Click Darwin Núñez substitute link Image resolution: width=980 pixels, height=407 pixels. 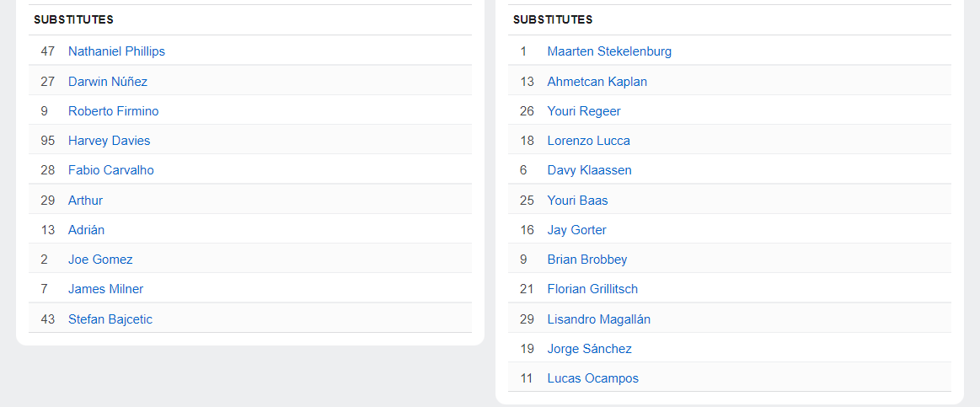108,82
